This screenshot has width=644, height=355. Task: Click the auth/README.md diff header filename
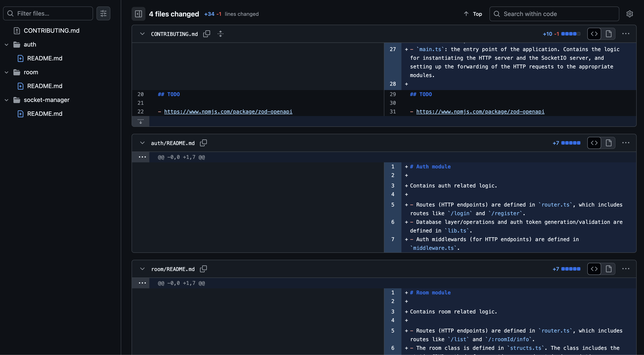tap(173, 143)
